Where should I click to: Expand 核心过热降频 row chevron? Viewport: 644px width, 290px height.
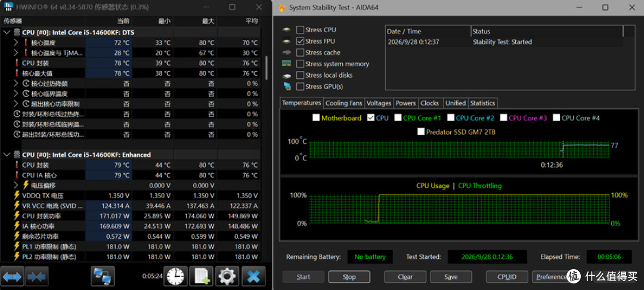(x=16, y=84)
